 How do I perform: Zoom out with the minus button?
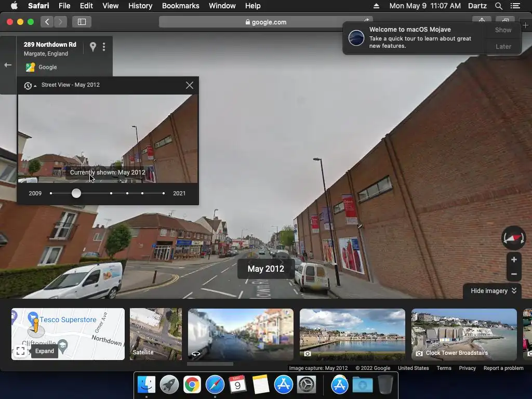click(514, 274)
